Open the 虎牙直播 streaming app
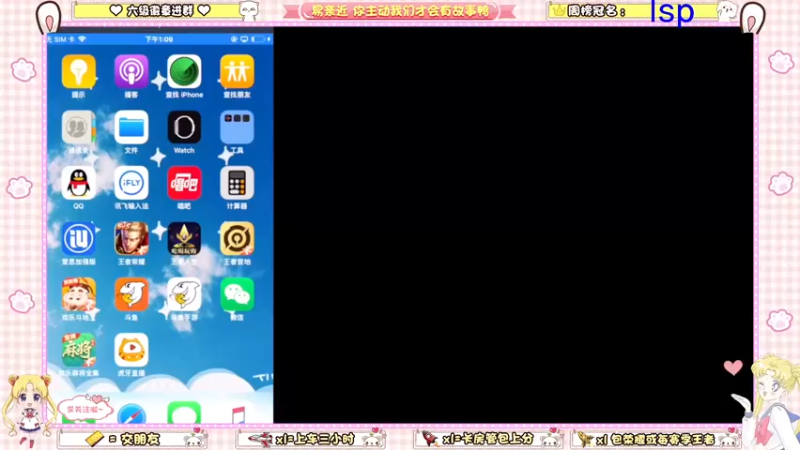Image resolution: width=800 pixels, height=450 pixels. click(x=131, y=350)
